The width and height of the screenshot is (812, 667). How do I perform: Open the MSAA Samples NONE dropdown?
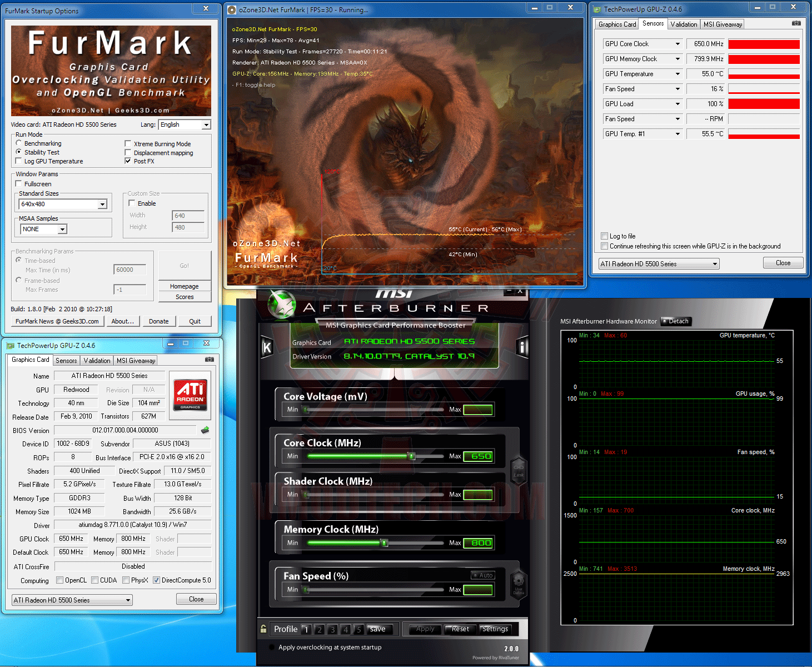[62, 229]
